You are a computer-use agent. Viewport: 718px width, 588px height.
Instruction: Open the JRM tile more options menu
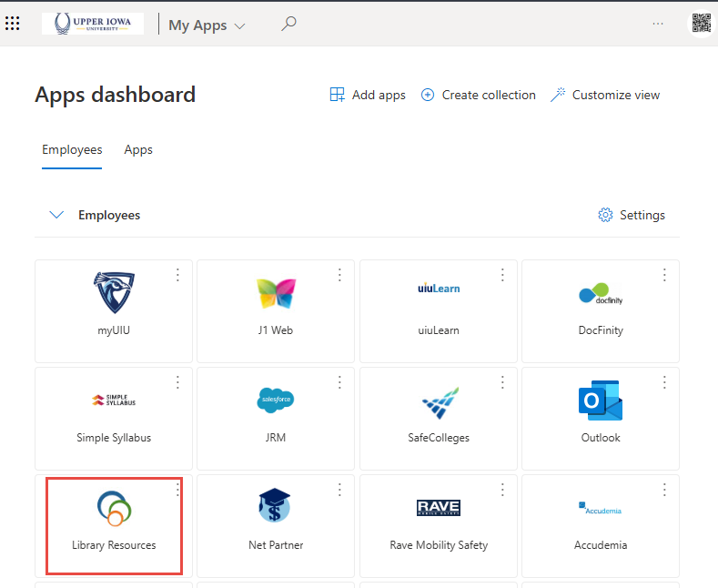coord(339,382)
